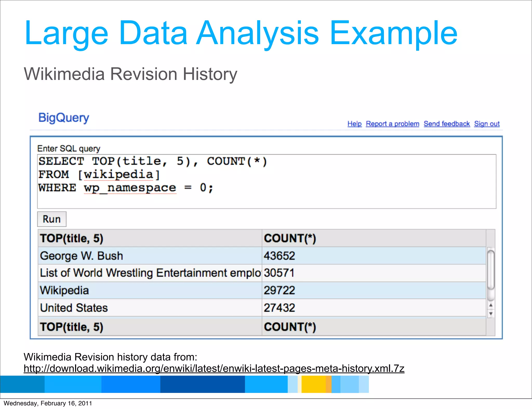This screenshot has height=409, width=532.
Task: Click the Wikimedia Revision History subtitle
Action: pos(130,74)
